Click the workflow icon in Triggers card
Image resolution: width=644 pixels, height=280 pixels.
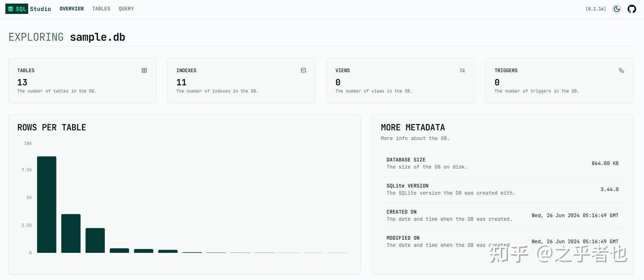tap(622, 70)
